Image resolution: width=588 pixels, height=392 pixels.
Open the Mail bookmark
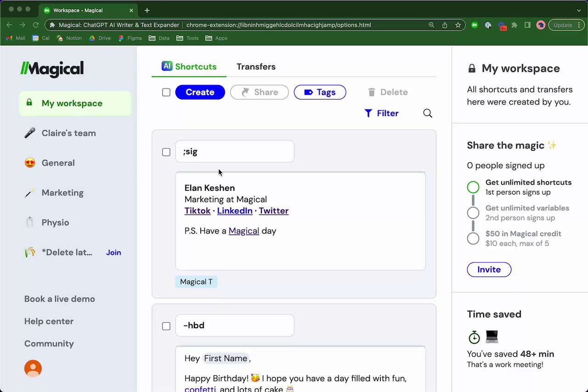16,38
